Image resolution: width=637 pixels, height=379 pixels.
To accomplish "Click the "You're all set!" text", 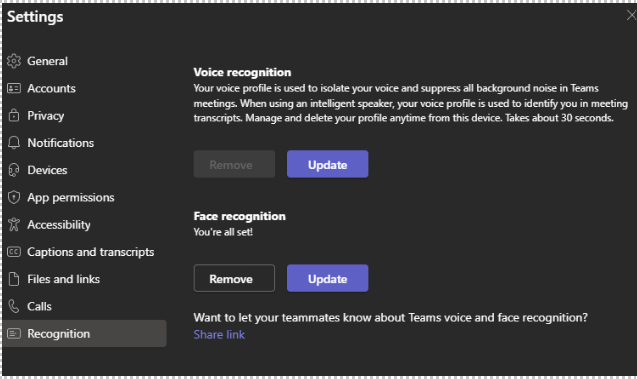I will (x=223, y=232).
